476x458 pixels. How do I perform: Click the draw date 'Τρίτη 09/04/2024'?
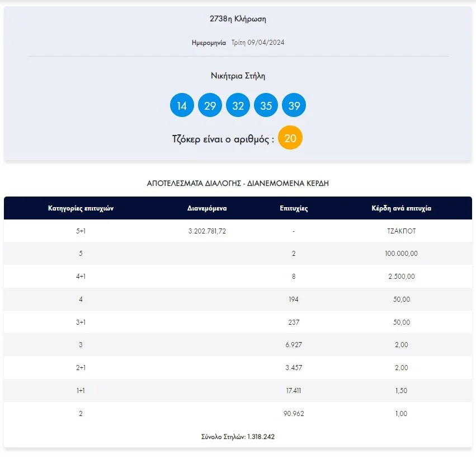tap(258, 43)
